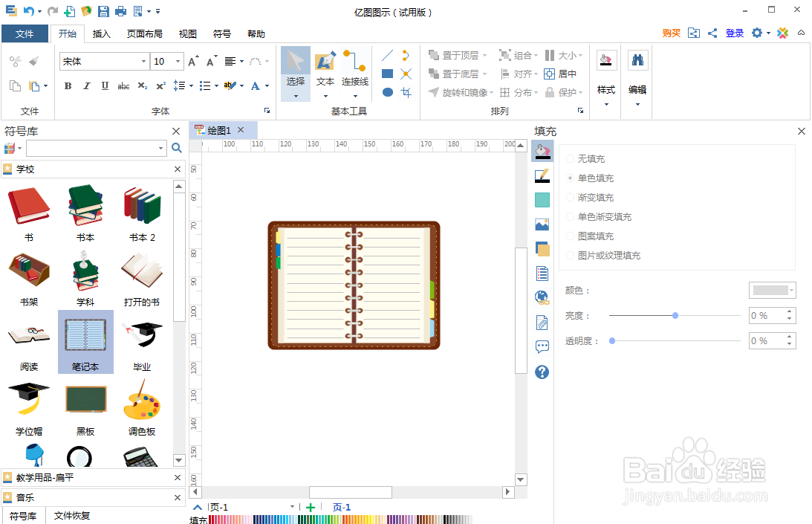The image size is (812, 524).
Task: Select the 选择 (Select) tool
Action: 295,65
